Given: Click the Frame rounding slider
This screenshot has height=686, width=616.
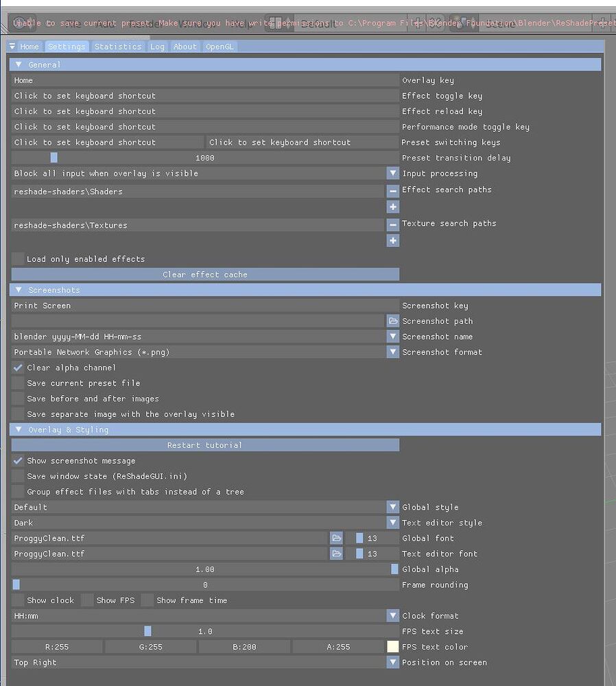Looking at the screenshot, I should coord(205,585).
